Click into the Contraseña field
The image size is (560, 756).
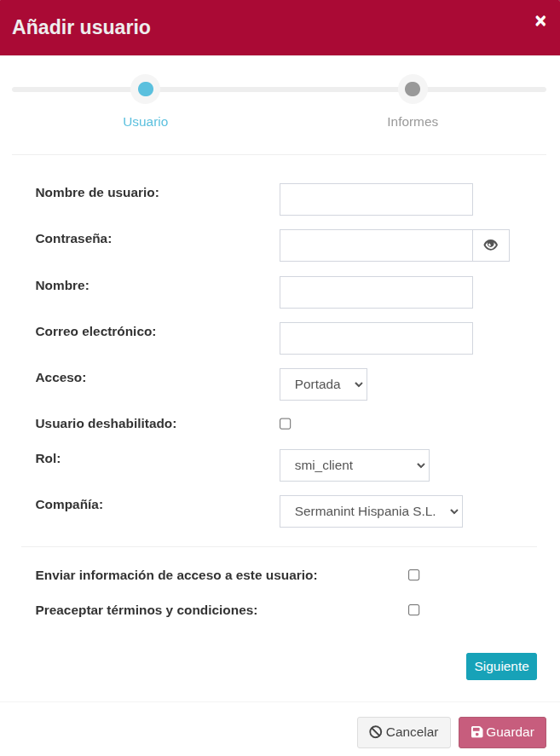(x=376, y=245)
